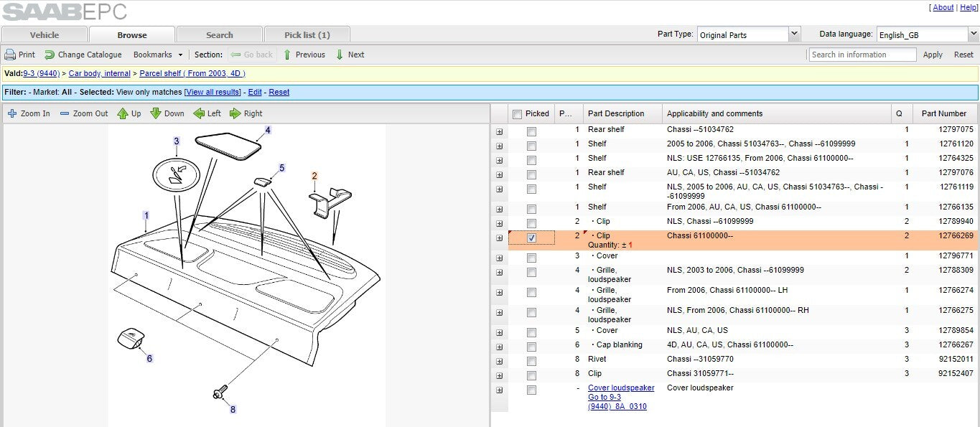Switch to the Search tab

pos(220,34)
